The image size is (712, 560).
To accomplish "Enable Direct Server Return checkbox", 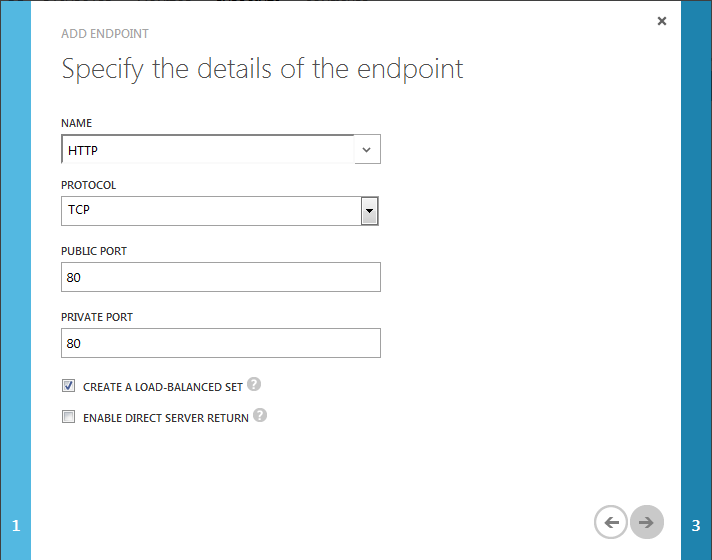I will 69,416.
